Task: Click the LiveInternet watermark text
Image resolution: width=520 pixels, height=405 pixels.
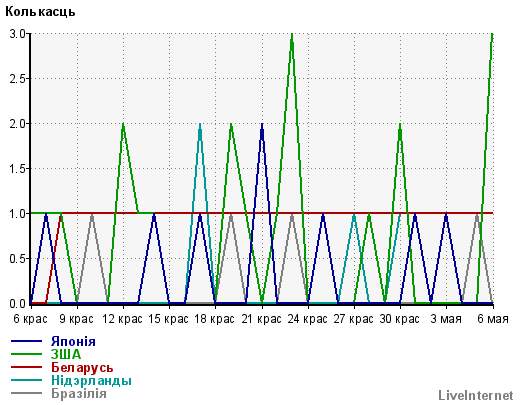Action: 476,395
